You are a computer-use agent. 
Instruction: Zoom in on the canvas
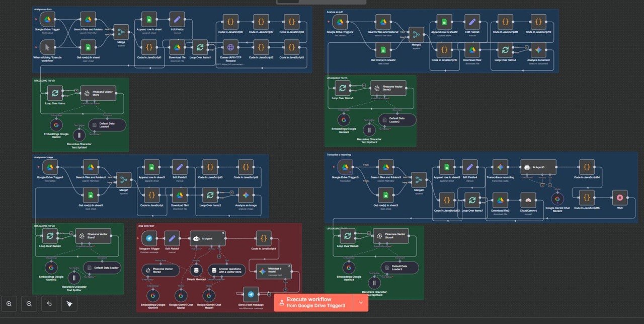[9, 303]
